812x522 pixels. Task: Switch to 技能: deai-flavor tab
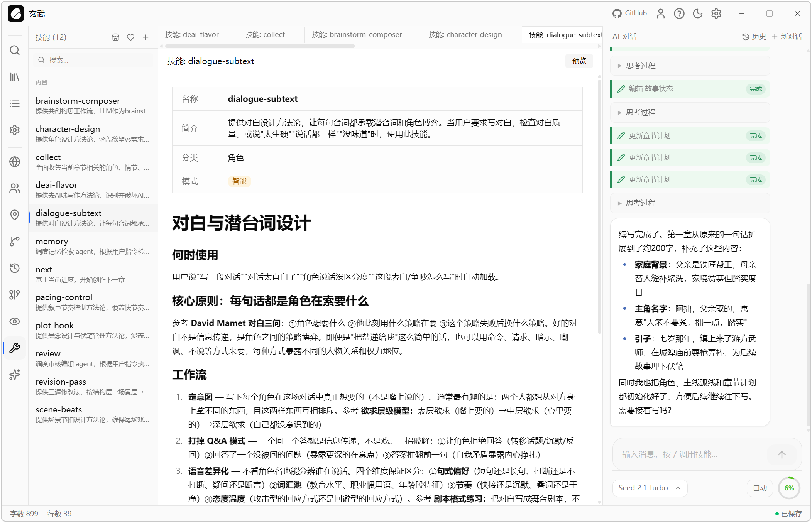point(192,35)
